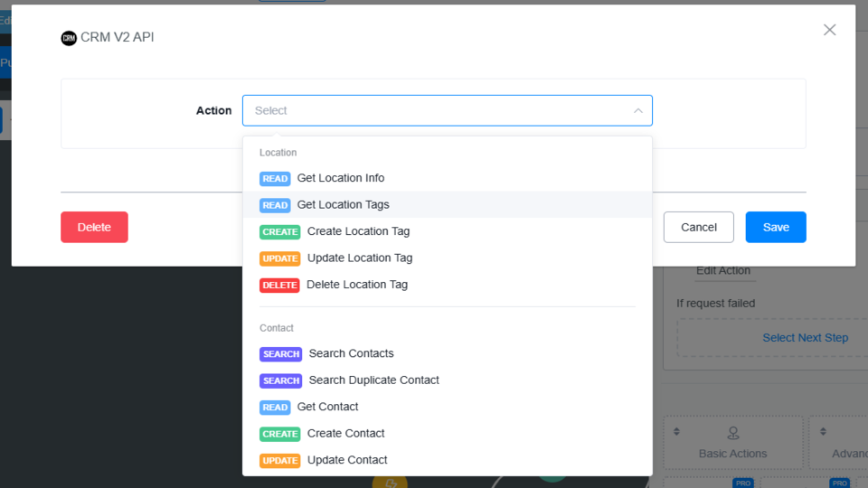Click Select Next Step link in background
The image size is (868, 488).
(x=805, y=337)
